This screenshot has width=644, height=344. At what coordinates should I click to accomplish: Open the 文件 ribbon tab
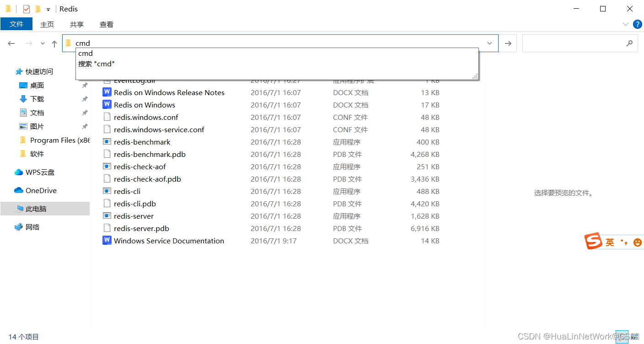pyautogui.click(x=16, y=24)
